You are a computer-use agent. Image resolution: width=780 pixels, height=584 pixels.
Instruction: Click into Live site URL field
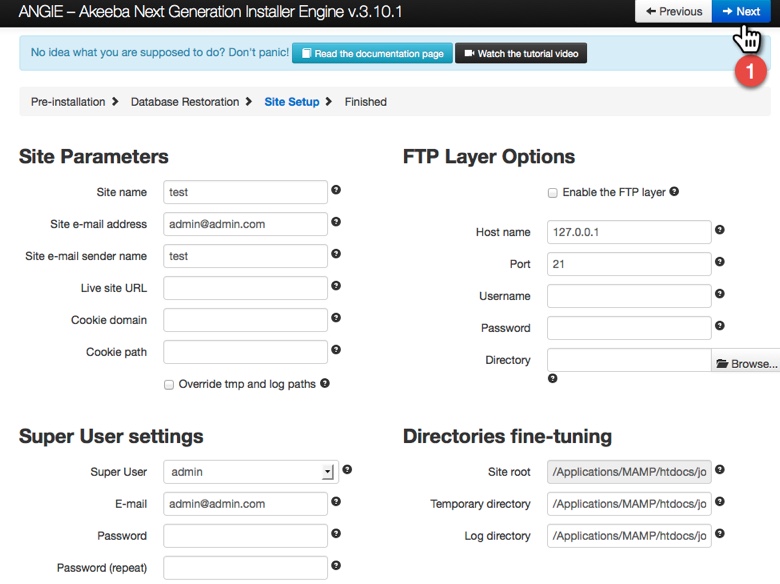click(245, 288)
